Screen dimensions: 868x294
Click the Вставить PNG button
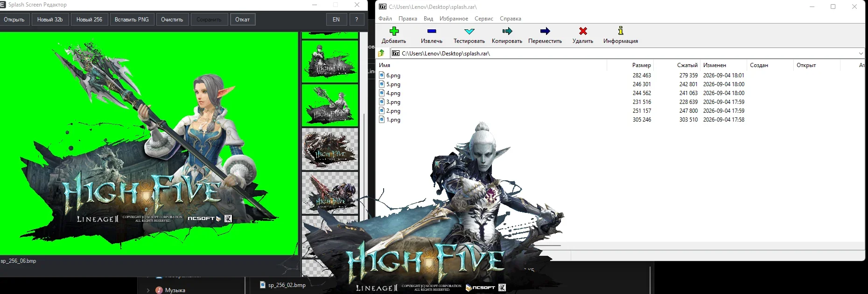pos(132,20)
